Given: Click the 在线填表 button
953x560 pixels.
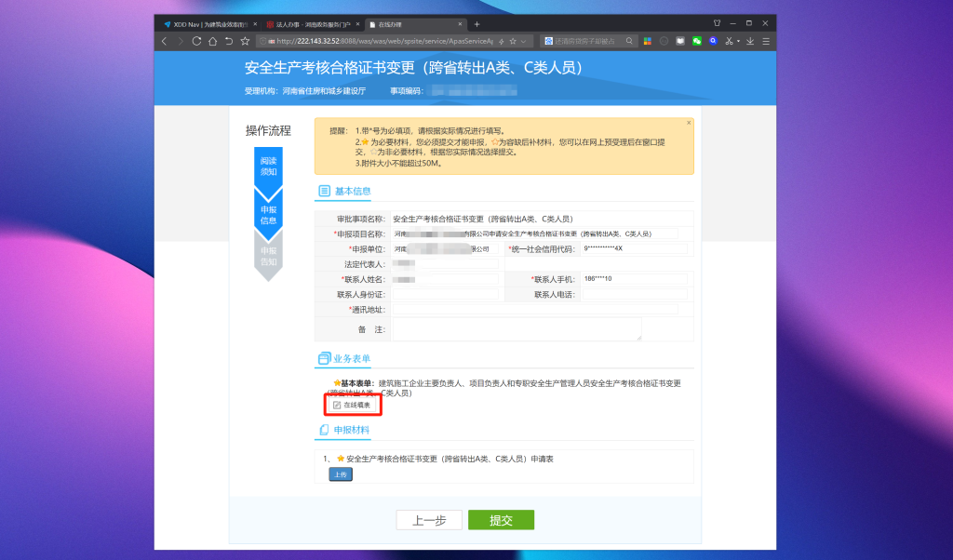Looking at the screenshot, I should (352, 406).
